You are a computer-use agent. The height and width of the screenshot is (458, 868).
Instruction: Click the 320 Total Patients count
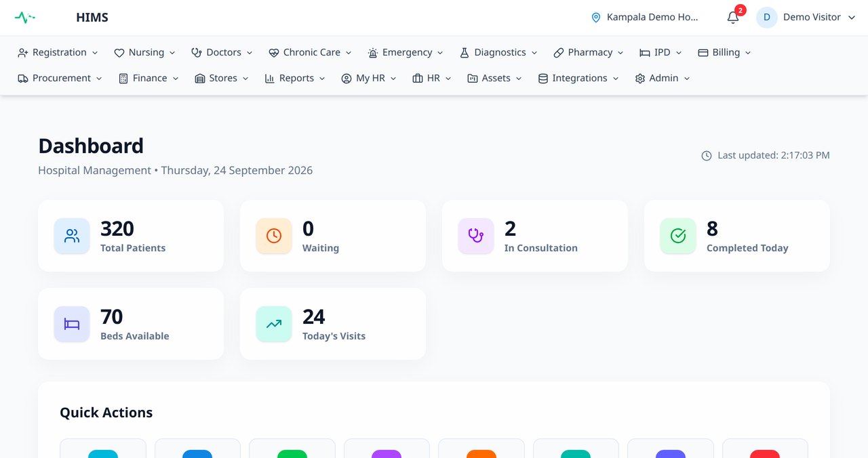(x=117, y=229)
